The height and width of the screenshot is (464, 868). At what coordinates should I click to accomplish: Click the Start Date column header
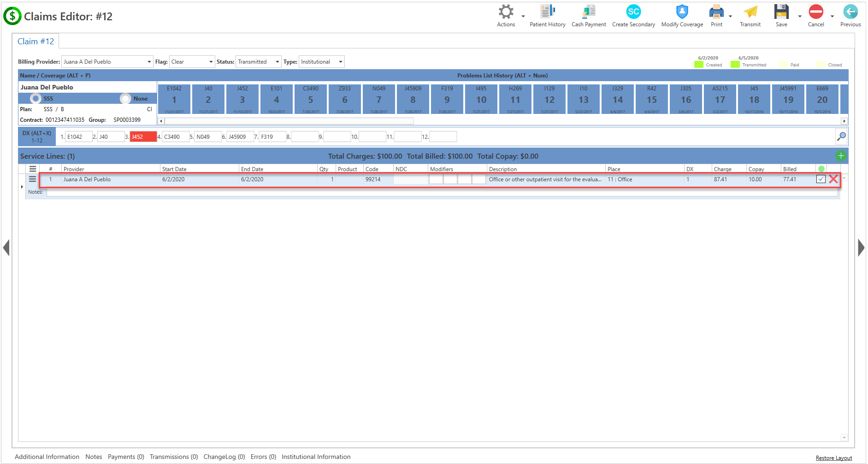pyautogui.click(x=199, y=169)
